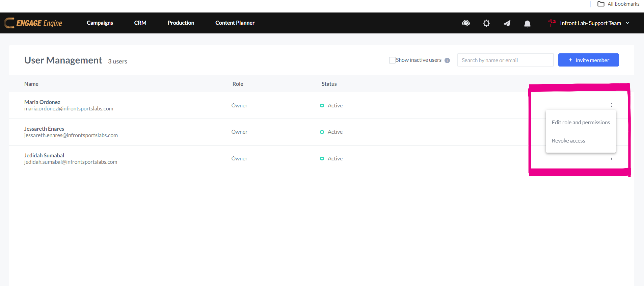This screenshot has width=644, height=286.
Task: Expand the Infront Lab- Support Team dropdown
Action: click(627, 23)
